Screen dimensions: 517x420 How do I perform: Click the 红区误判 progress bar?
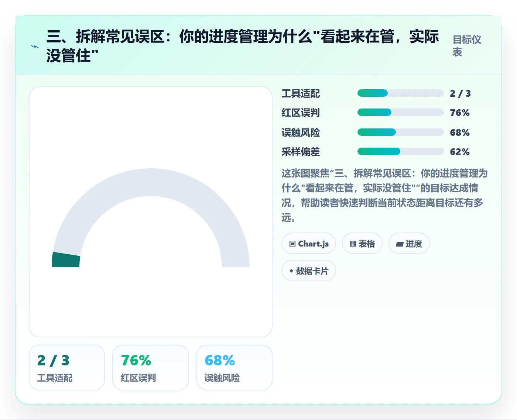(x=400, y=112)
